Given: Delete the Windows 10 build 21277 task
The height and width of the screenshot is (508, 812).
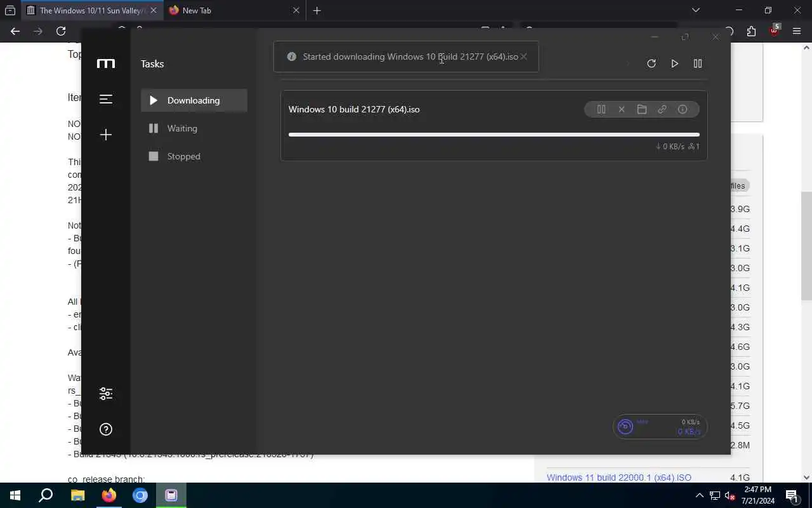Looking at the screenshot, I should [x=622, y=109].
